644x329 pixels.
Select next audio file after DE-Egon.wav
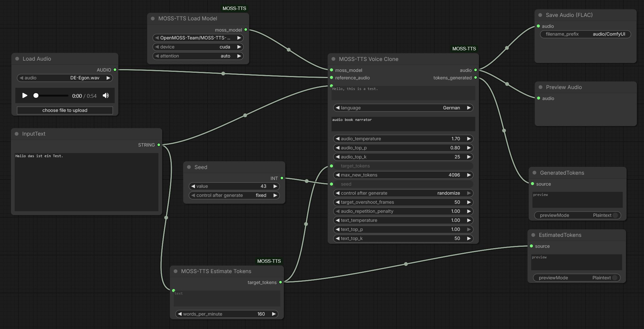[x=108, y=78]
